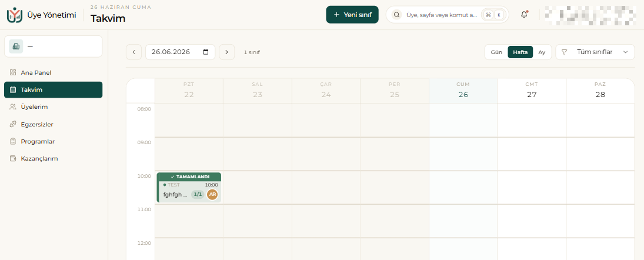Screen dimensions: 644x260
Task: Select Hafta view toggle
Action: click(520, 52)
